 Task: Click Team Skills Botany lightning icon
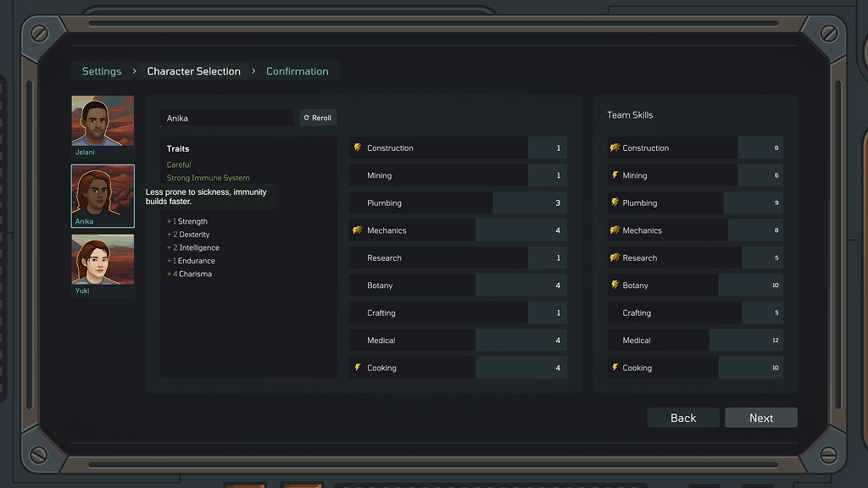pos(615,286)
